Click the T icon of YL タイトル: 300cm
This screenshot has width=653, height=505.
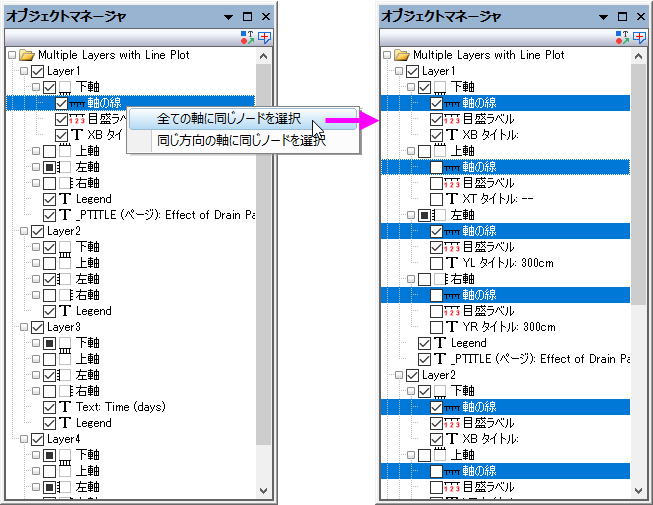tap(452, 263)
